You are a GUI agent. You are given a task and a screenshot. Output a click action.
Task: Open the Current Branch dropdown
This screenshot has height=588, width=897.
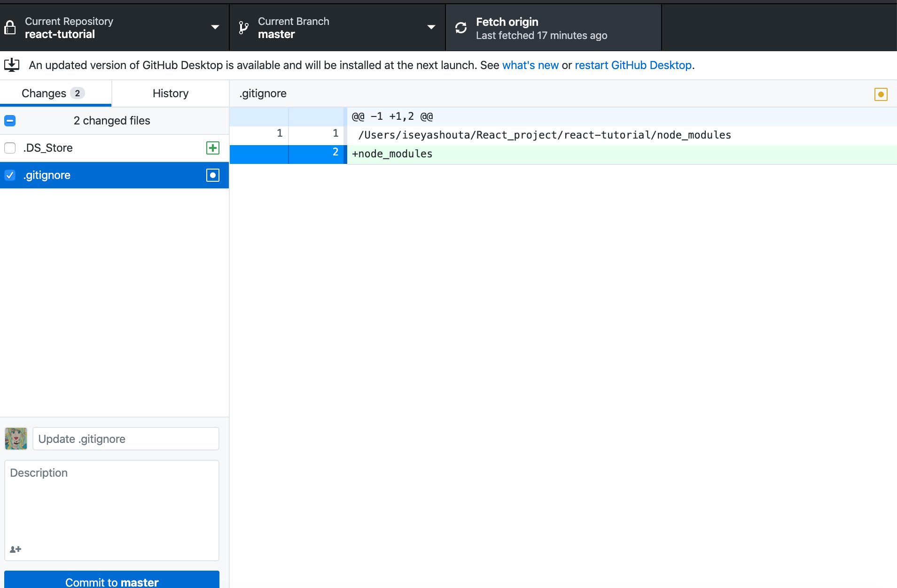(x=337, y=28)
